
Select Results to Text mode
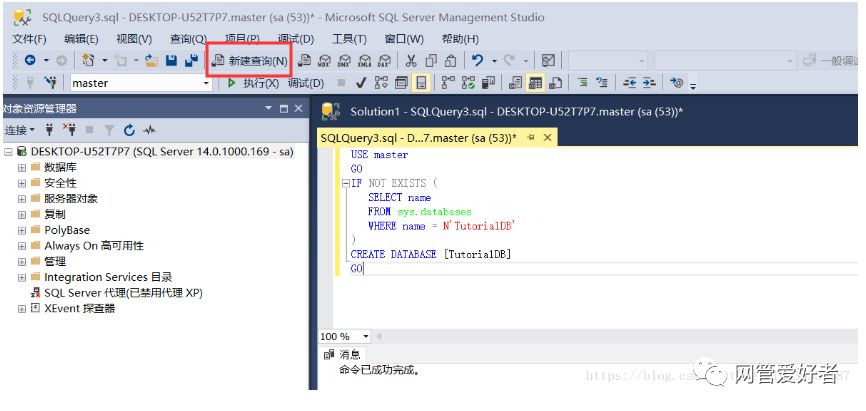(x=515, y=83)
